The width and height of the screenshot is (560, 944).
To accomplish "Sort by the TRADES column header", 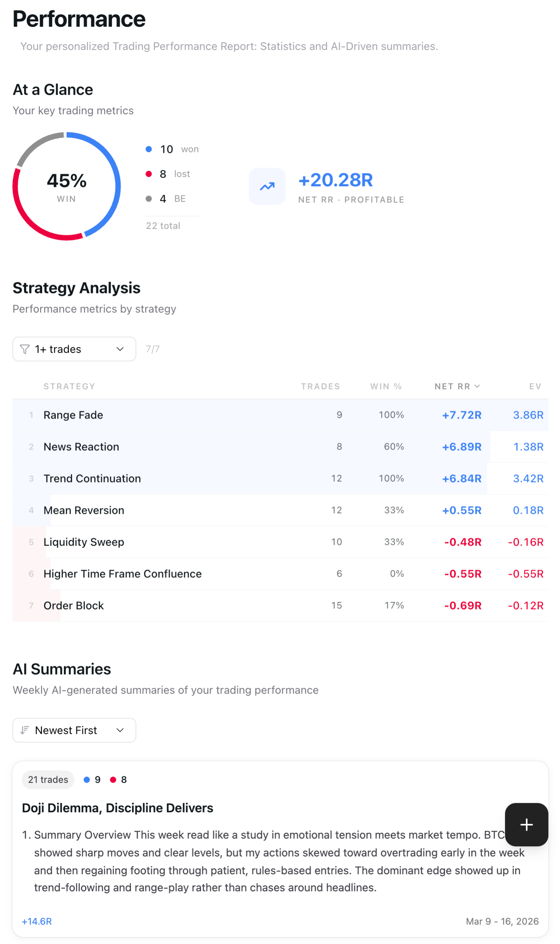I will [320, 386].
